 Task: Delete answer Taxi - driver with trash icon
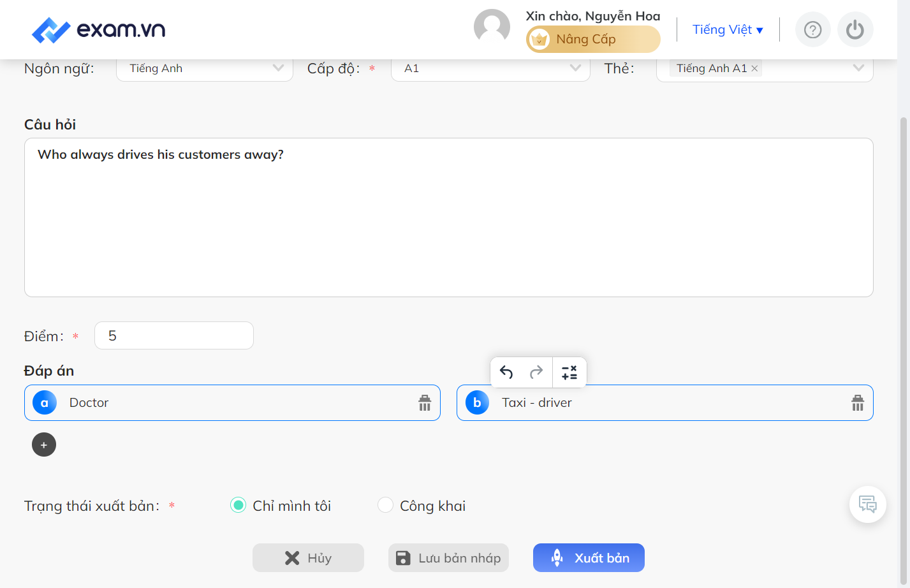pos(858,402)
